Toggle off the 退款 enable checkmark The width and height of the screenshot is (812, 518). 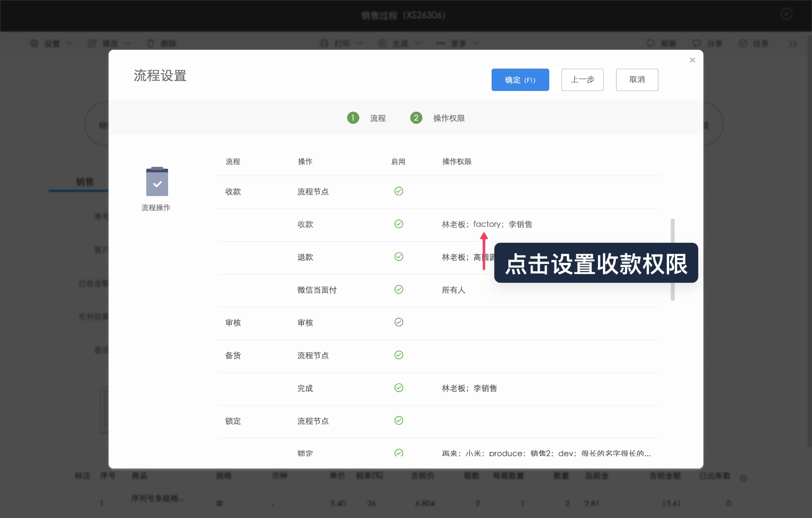pyautogui.click(x=399, y=257)
